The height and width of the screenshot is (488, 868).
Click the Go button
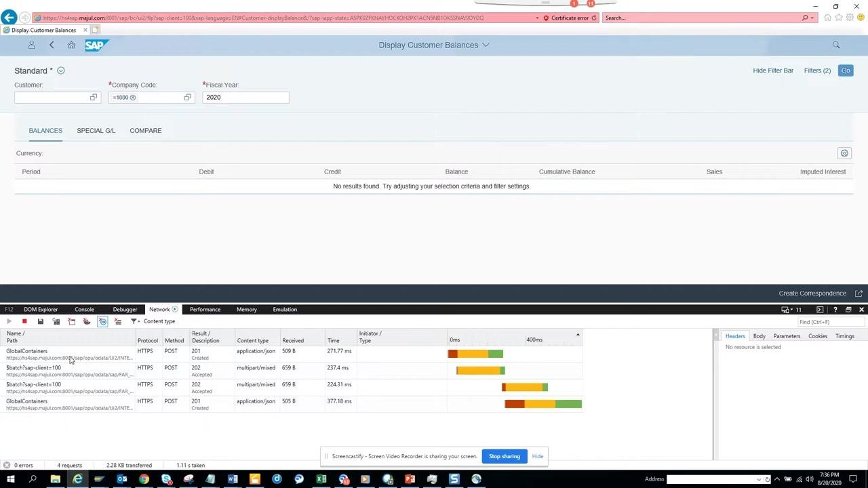846,70
